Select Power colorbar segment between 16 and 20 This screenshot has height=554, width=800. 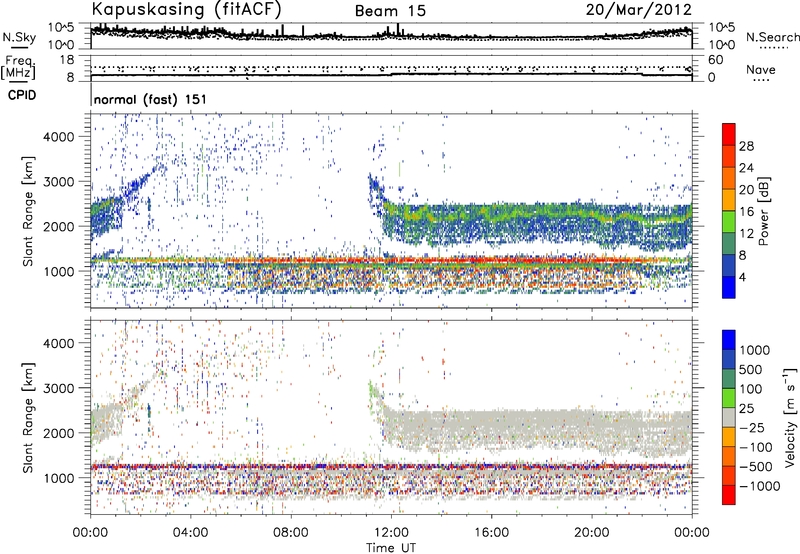pos(729,200)
